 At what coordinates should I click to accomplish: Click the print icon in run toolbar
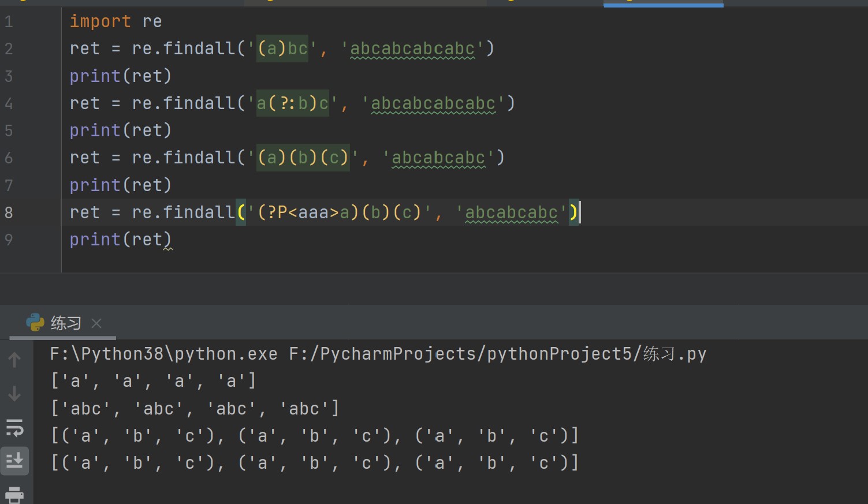coord(14,494)
